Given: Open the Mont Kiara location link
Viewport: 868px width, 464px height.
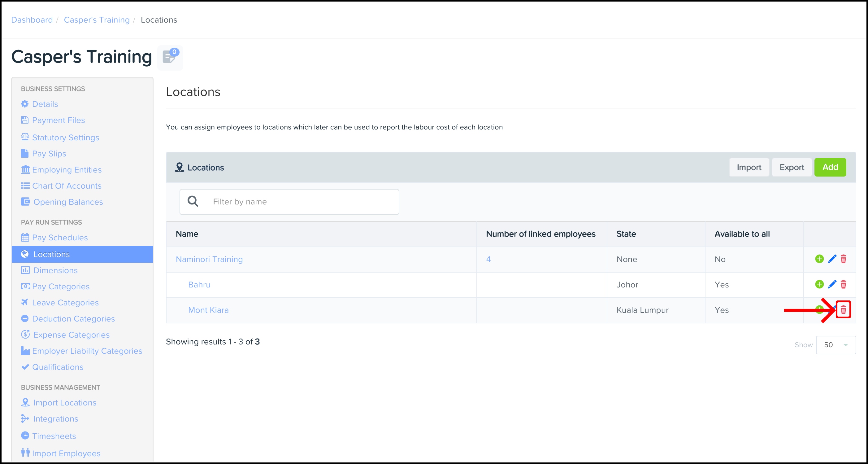Looking at the screenshot, I should tap(208, 310).
